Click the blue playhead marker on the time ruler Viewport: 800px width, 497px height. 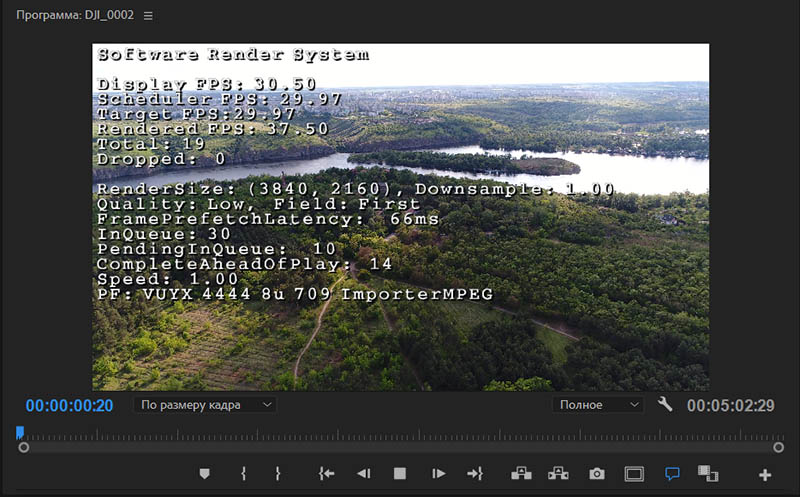pyautogui.click(x=20, y=433)
